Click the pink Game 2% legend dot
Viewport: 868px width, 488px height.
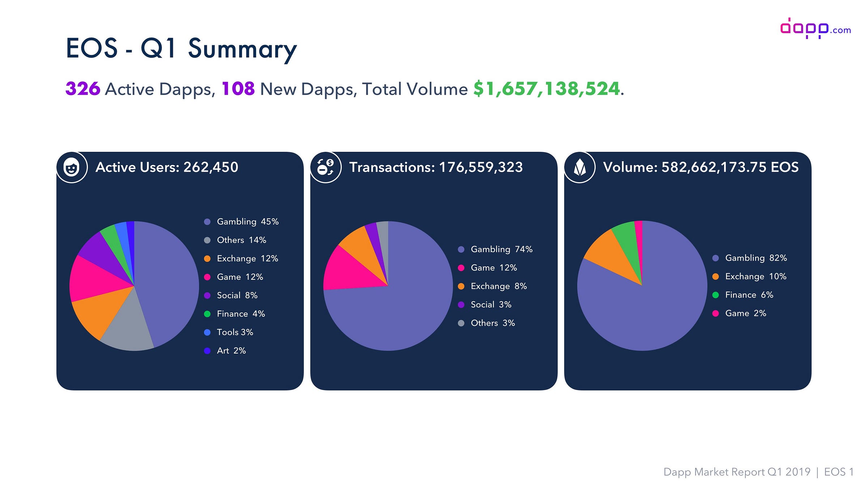pyautogui.click(x=715, y=313)
